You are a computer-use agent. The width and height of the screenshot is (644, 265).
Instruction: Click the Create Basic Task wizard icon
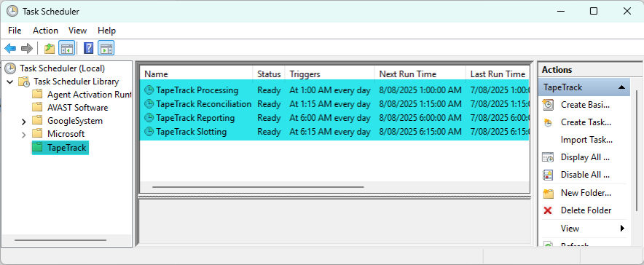(x=548, y=105)
